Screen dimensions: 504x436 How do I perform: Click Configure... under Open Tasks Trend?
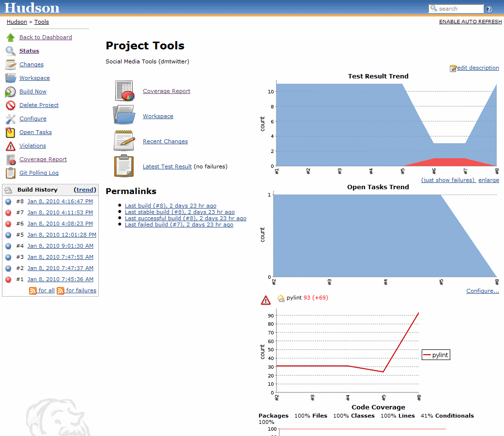point(483,291)
